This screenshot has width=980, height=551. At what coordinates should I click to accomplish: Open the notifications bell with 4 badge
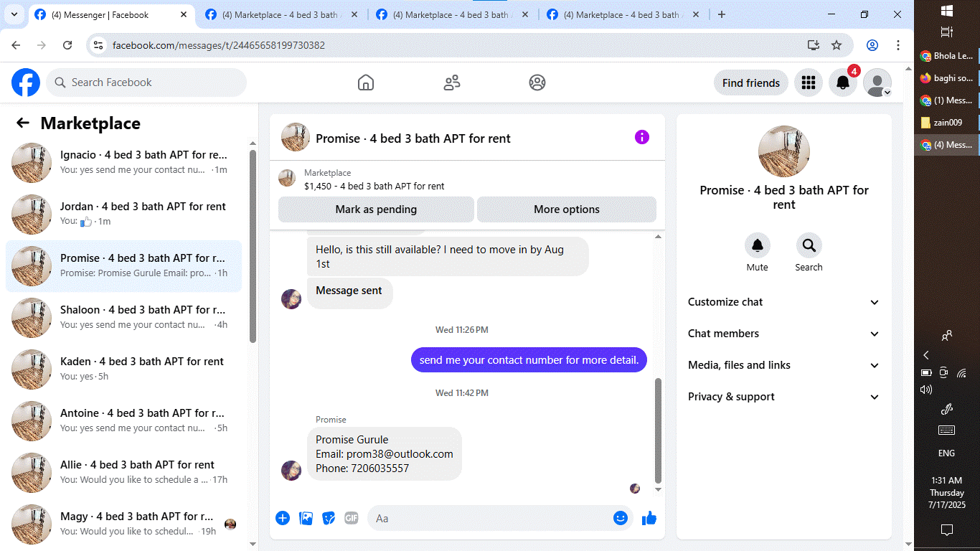coord(844,83)
